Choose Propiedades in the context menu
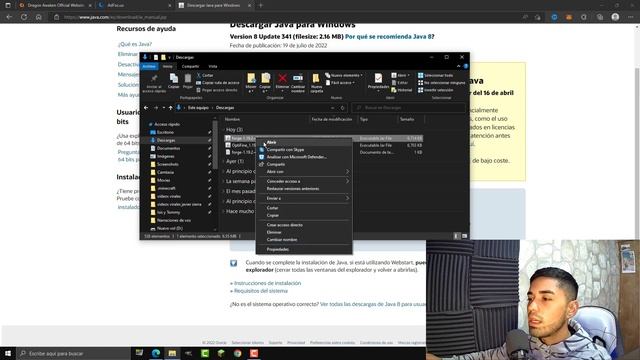This screenshot has width=640, height=360. tap(304, 249)
